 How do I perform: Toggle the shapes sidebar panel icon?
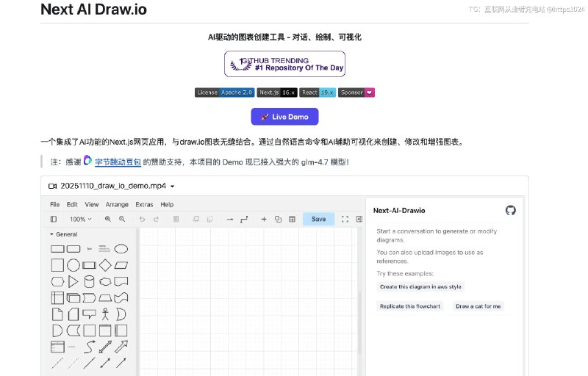click(x=54, y=219)
